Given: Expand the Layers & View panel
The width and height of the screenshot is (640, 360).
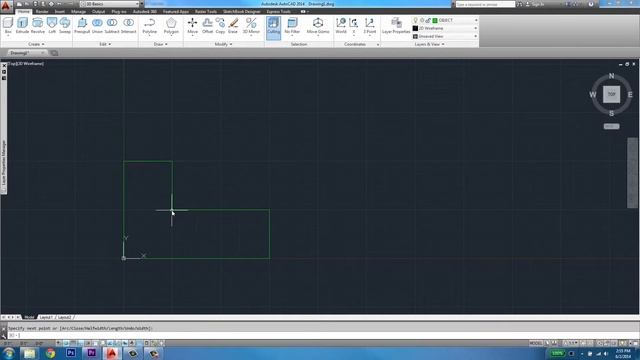Looking at the screenshot, I should point(429,44).
